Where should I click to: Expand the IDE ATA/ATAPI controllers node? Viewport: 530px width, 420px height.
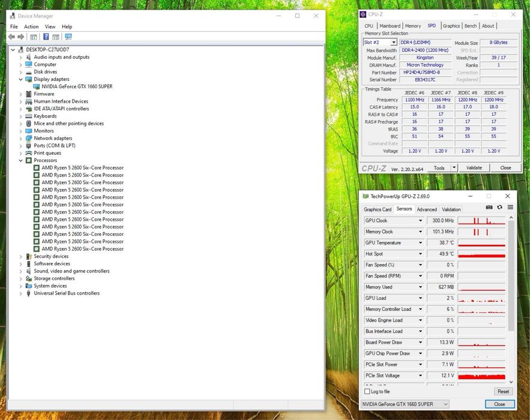click(x=20, y=109)
